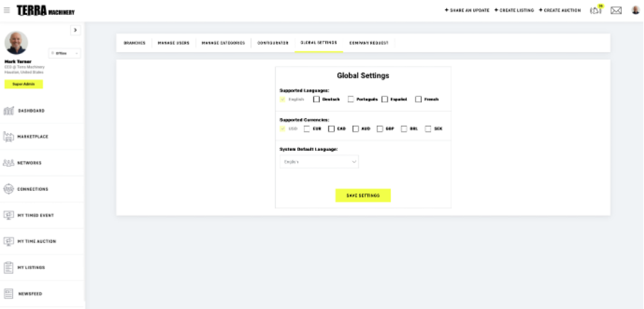Check the EUR currency checkbox
The height and width of the screenshot is (309, 644).
pos(307,129)
